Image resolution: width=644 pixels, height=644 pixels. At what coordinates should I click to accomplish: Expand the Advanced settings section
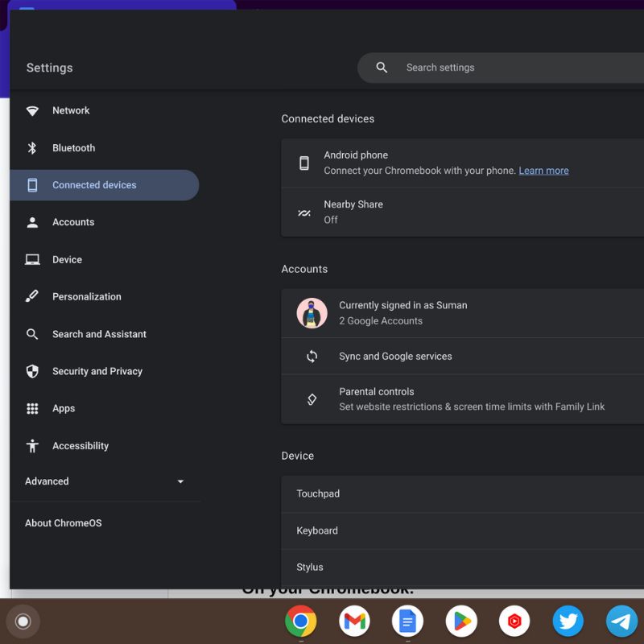[105, 481]
